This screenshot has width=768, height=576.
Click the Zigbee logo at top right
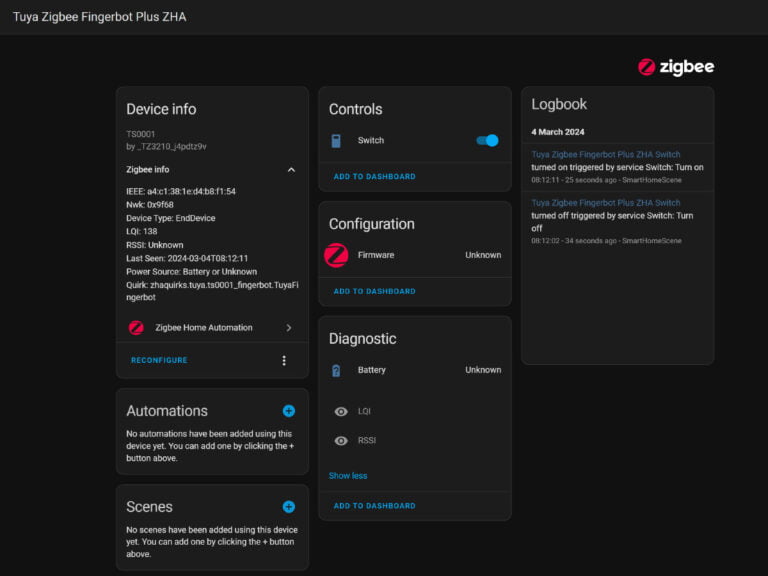tap(675, 67)
